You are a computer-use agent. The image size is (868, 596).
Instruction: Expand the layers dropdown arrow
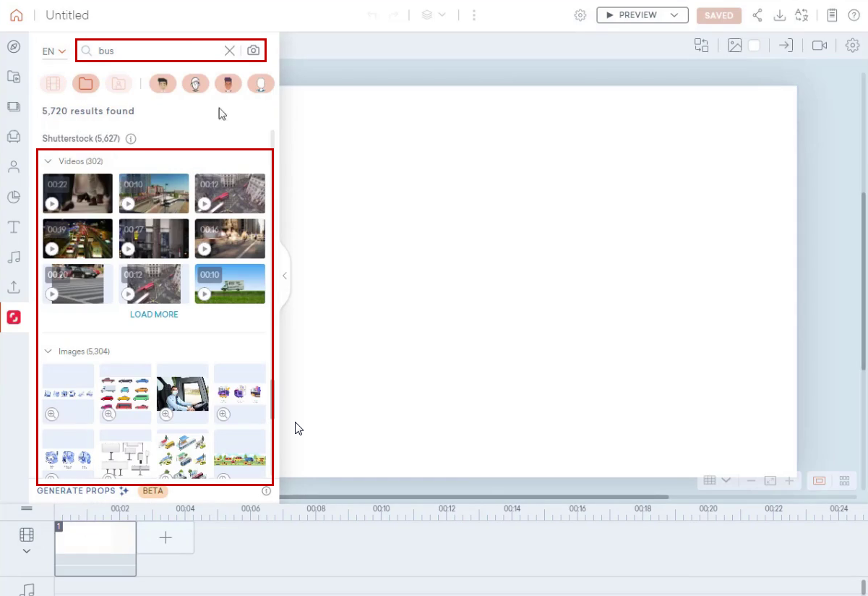[442, 15]
